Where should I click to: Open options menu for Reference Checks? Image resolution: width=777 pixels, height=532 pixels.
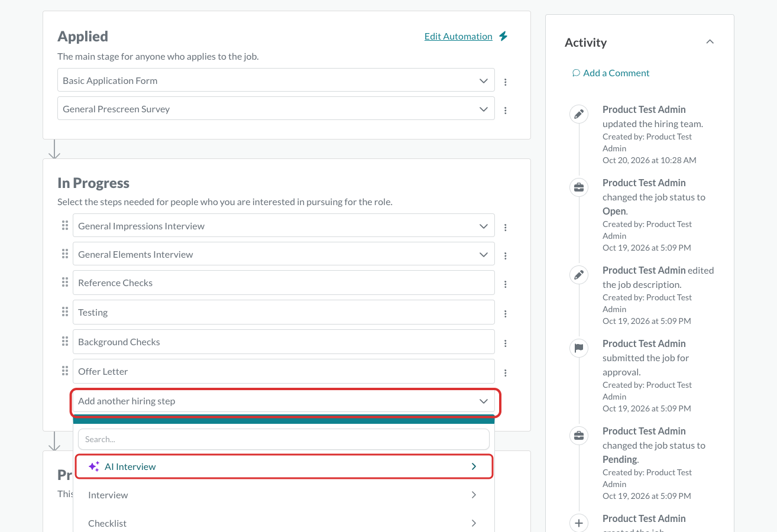click(506, 284)
